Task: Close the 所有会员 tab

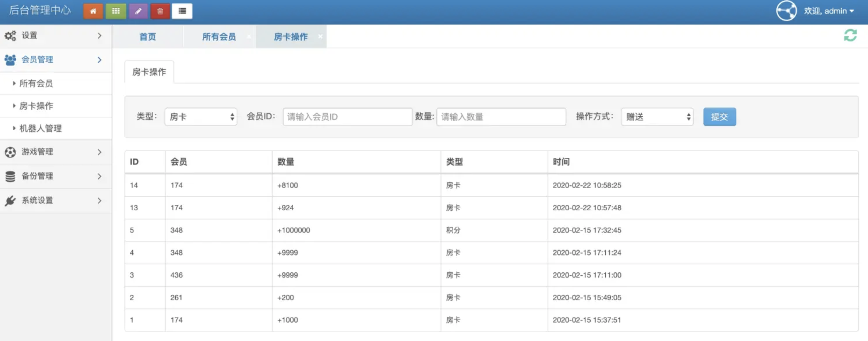Action: point(249,36)
